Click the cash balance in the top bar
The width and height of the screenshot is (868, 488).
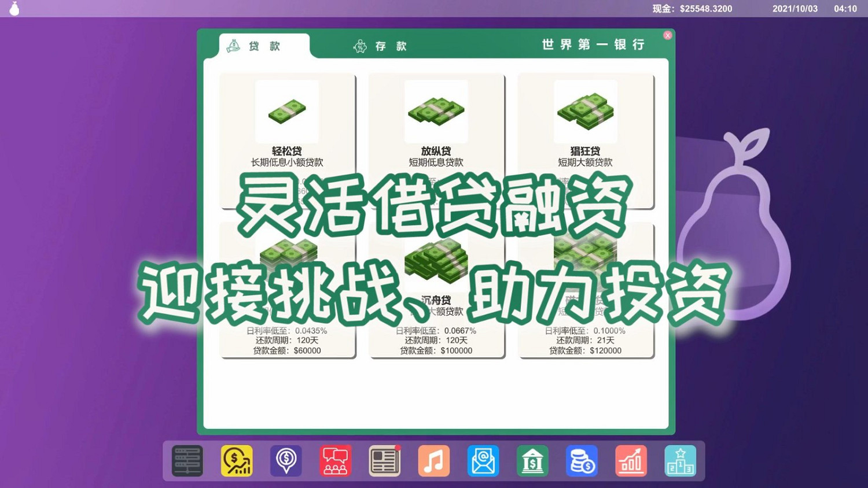tap(692, 9)
